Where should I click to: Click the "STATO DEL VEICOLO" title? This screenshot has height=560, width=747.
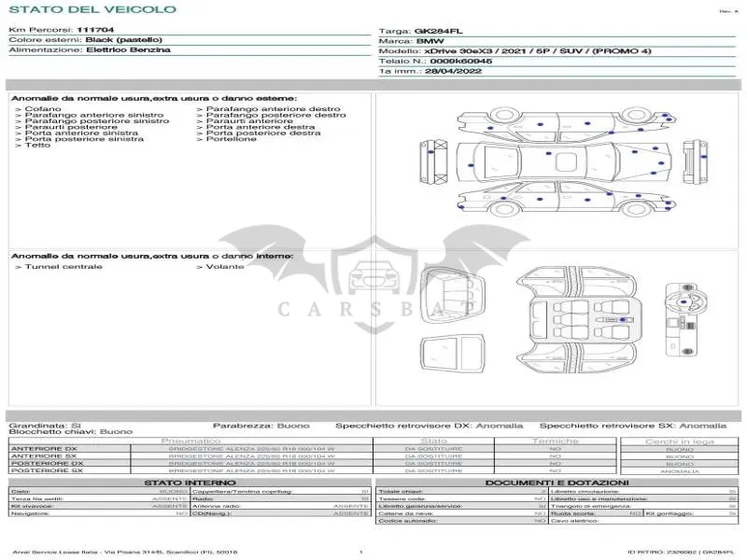pos(92,9)
